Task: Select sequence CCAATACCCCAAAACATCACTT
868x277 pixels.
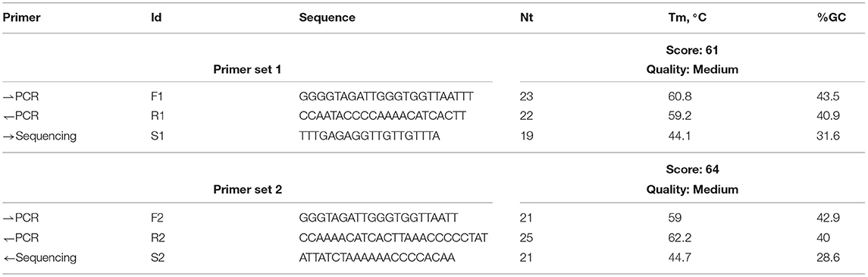Action: (x=384, y=116)
